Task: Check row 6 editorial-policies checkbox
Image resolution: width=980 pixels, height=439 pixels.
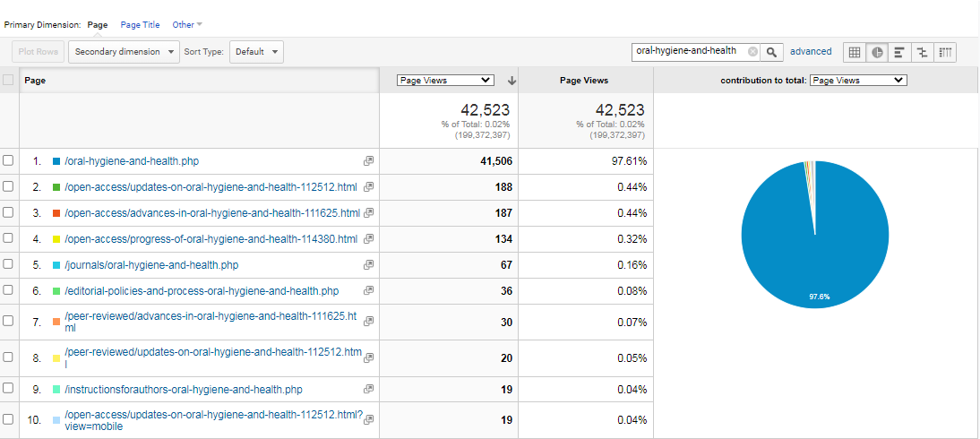Action: pyautogui.click(x=8, y=290)
